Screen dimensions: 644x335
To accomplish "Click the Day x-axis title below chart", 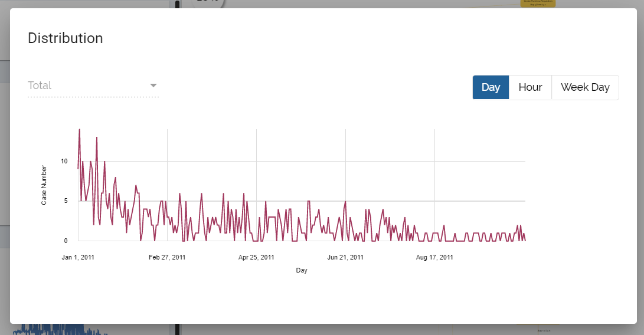I will coord(302,270).
